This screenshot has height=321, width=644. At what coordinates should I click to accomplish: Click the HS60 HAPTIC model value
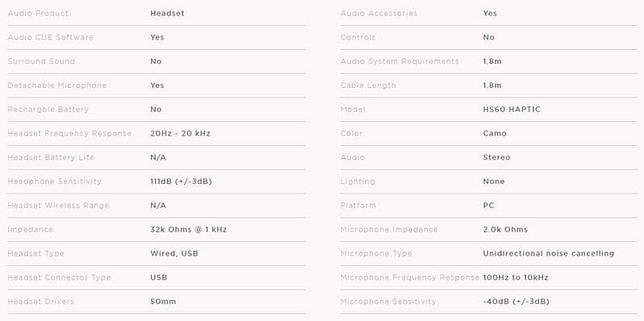click(x=512, y=110)
